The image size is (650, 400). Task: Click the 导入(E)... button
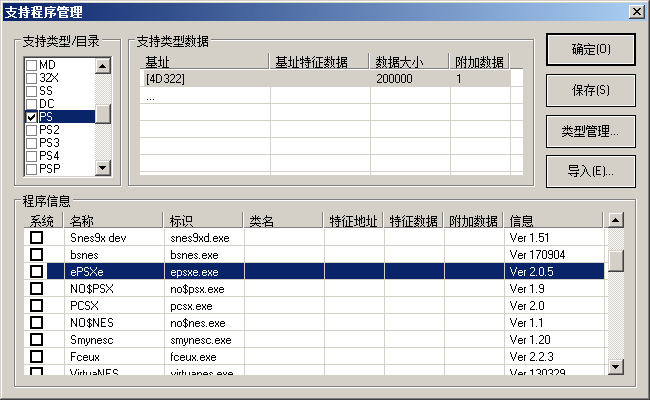(590, 170)
